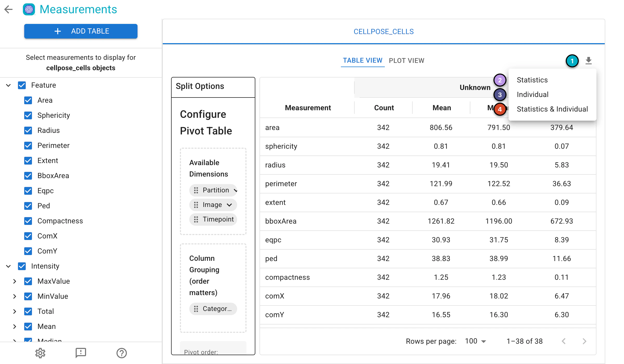This screenshot has width=624, height=364.
Task: Select the Table View tab
Action: [x=362, y=61]
